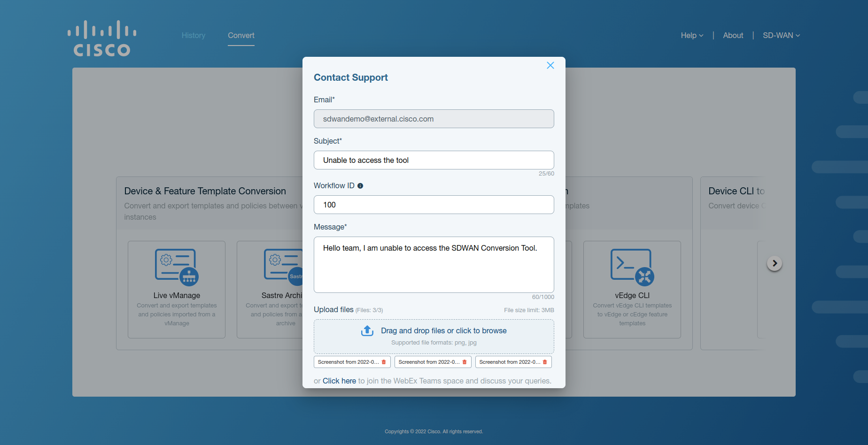Click the next carousel arrow button

tap(775, 263)
